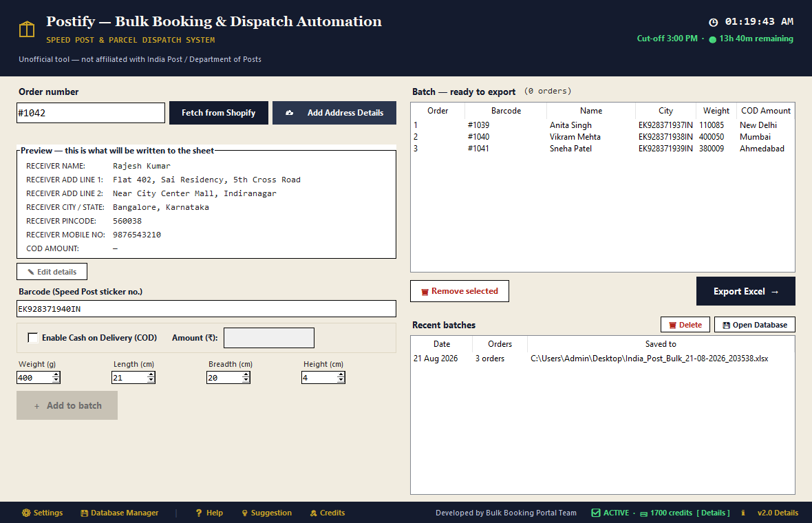Open the credits [ Details ] link

click(x=713, y=513)
